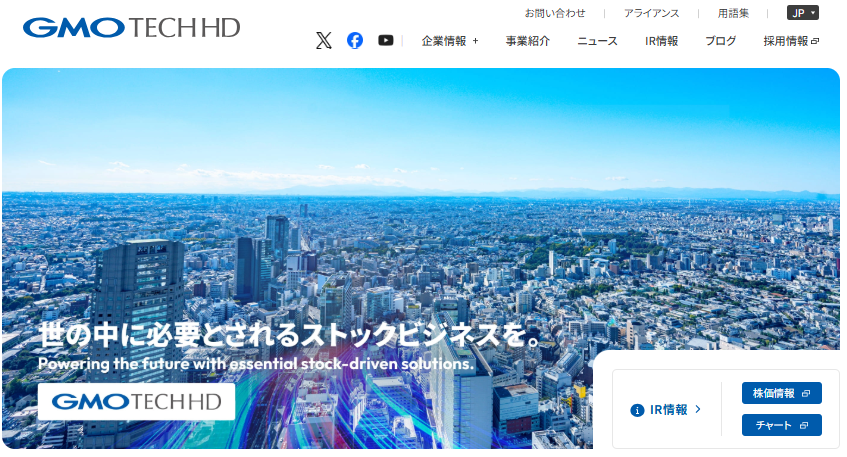Click the chevron arrow after IR情報 in card
Screen dimensions: 847x457
(x=698, y=409)
